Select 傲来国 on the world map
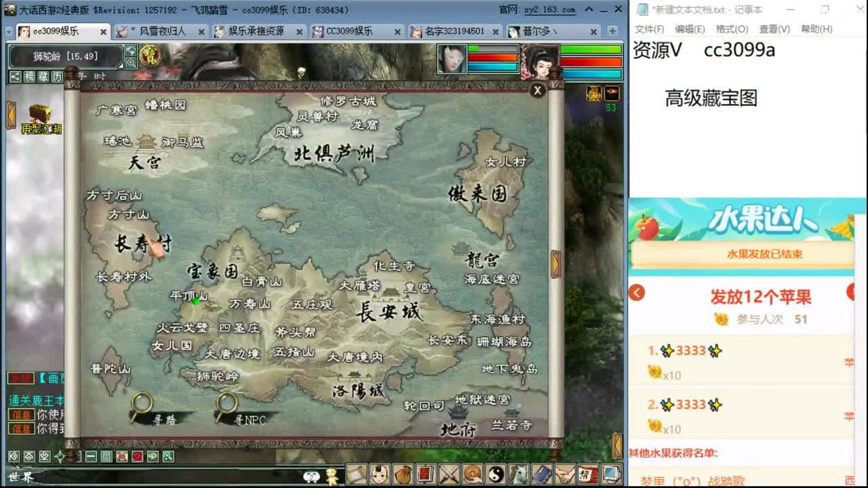The height and width of the screenshot is (488, 868). click(477, 194)
